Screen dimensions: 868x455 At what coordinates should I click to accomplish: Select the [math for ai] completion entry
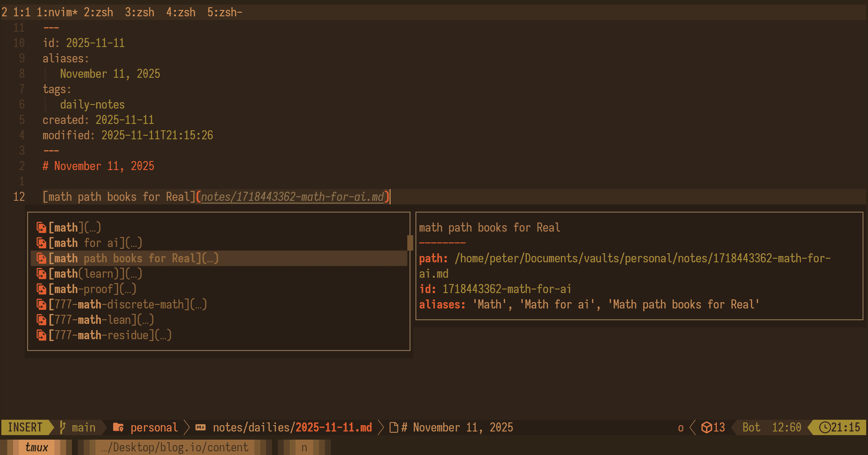click(x=95, y=243)
